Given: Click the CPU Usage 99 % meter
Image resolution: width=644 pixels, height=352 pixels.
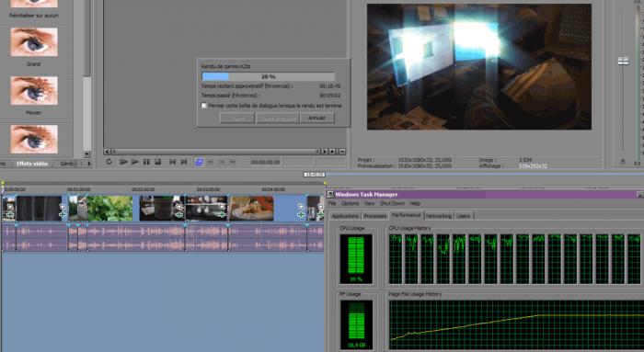Looking at the screenshot, I should (356, 259).
